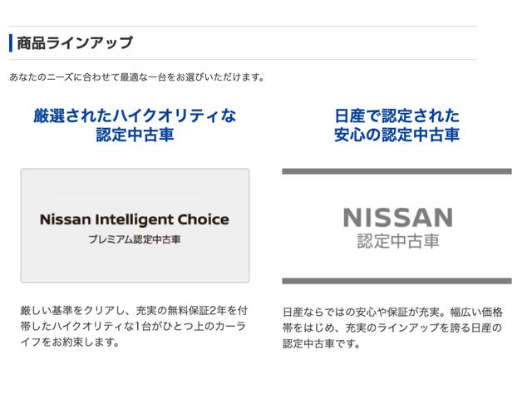532x399 pixels.
Task: Click the あなたのニーズに合わせて intro sentence
Action: click(137, 77)
